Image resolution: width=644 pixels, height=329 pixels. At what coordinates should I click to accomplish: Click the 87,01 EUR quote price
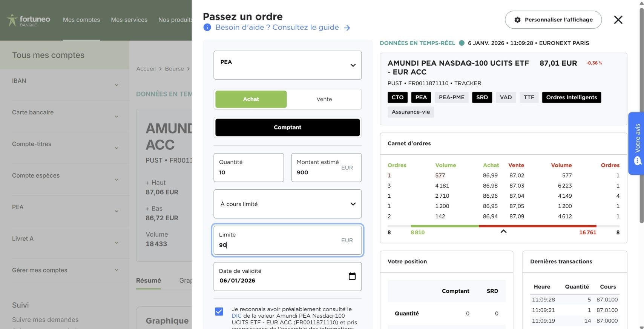tap(558, 63)
